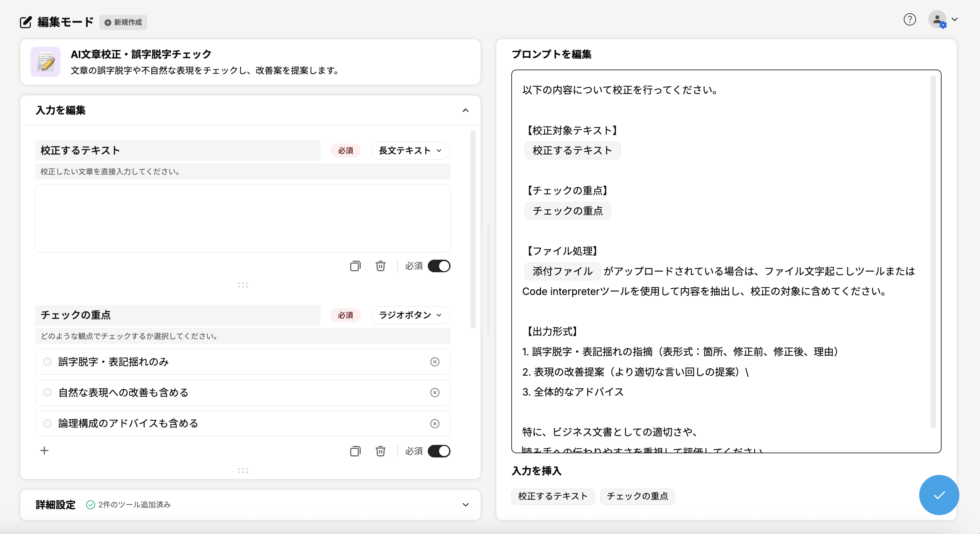The image size is (980, 534).
Task: Click the 新規作成 button
Action: [123, 22]
